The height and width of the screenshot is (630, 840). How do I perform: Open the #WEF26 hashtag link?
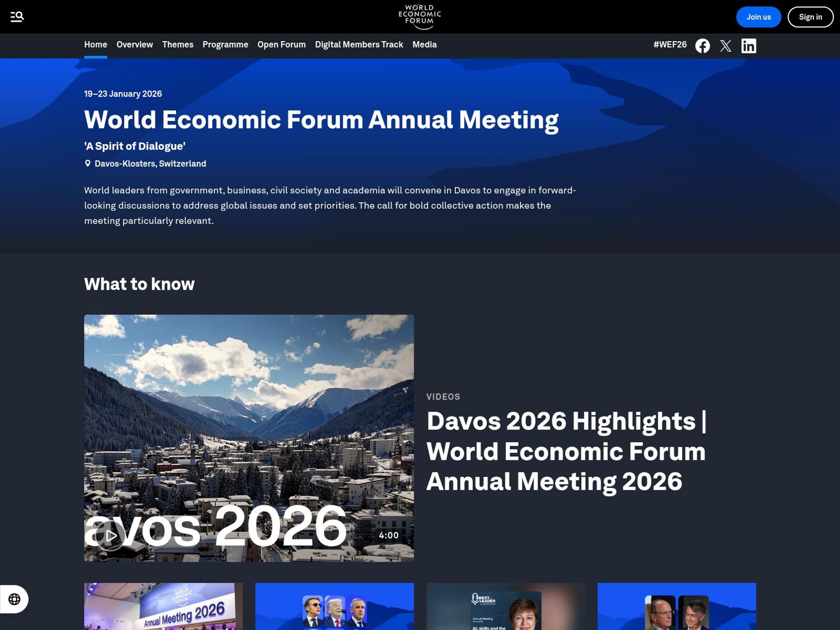click(x=670, y=45)
